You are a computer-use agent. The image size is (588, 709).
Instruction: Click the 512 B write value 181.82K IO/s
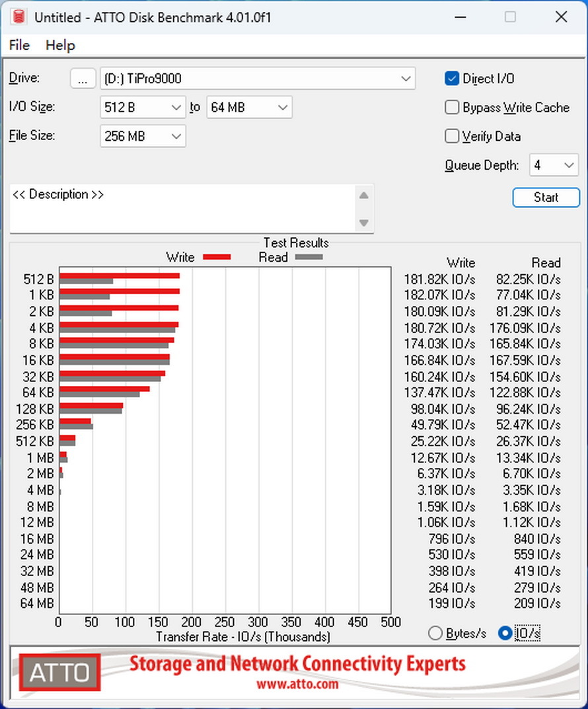click(x=439, y=280)
